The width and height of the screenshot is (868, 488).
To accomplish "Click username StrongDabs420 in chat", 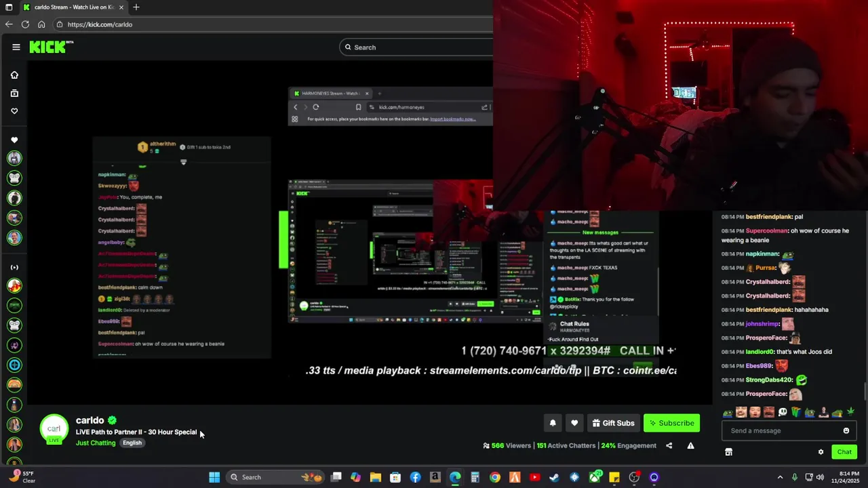I will coord(769,380).
